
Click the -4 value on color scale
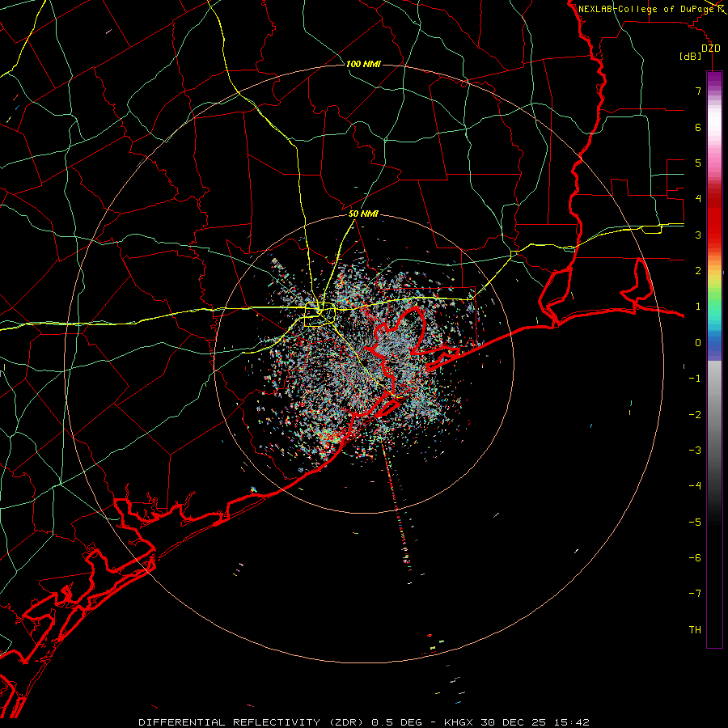695,486
